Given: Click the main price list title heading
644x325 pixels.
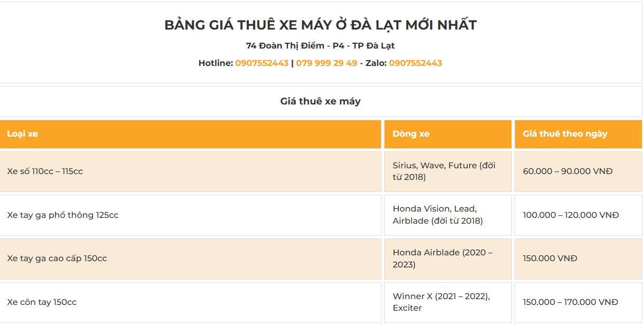Looking at the screenshot, I should [320, 25].
